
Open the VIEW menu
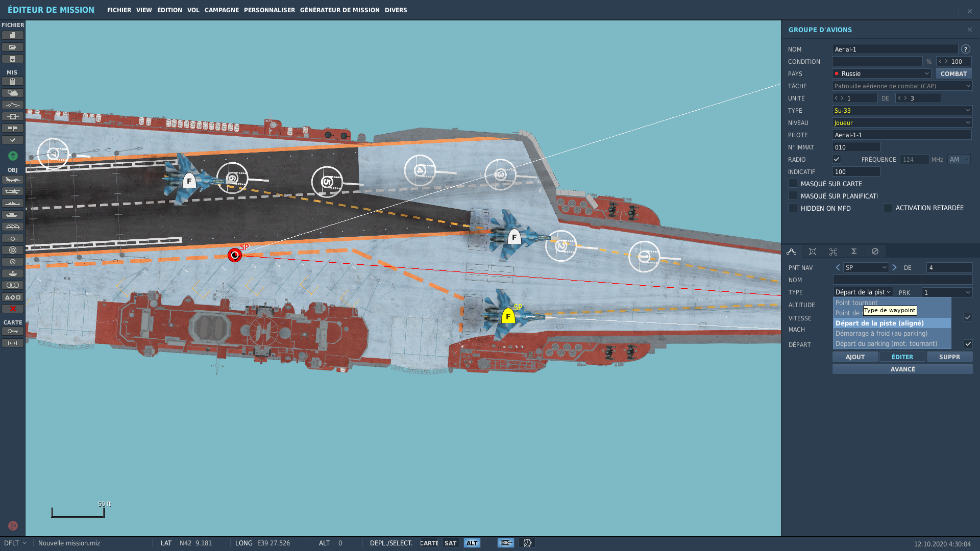144,10
